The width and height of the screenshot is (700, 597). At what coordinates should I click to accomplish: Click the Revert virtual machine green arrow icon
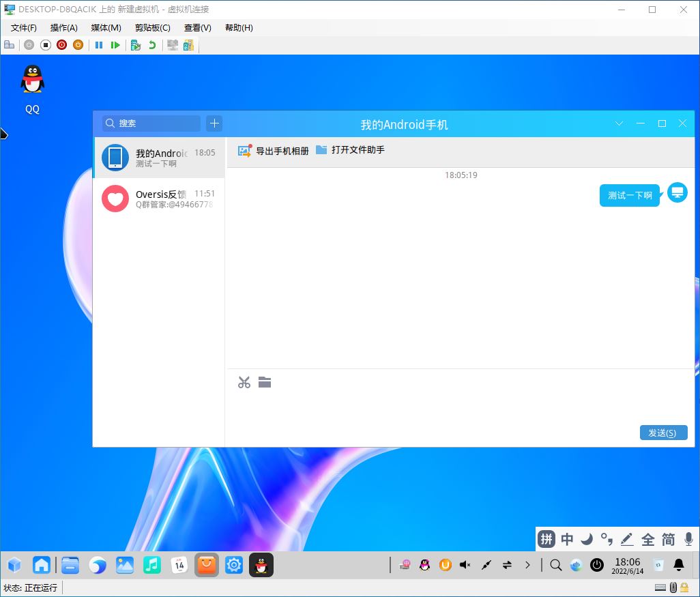click(152, 44)
